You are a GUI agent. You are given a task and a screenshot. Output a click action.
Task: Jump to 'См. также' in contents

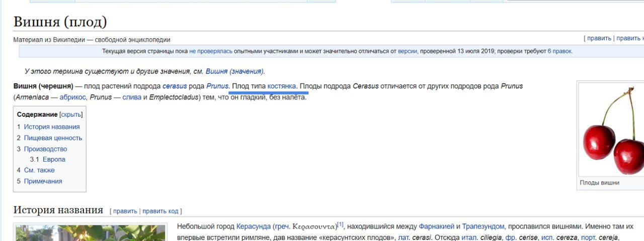coord(39,170)
